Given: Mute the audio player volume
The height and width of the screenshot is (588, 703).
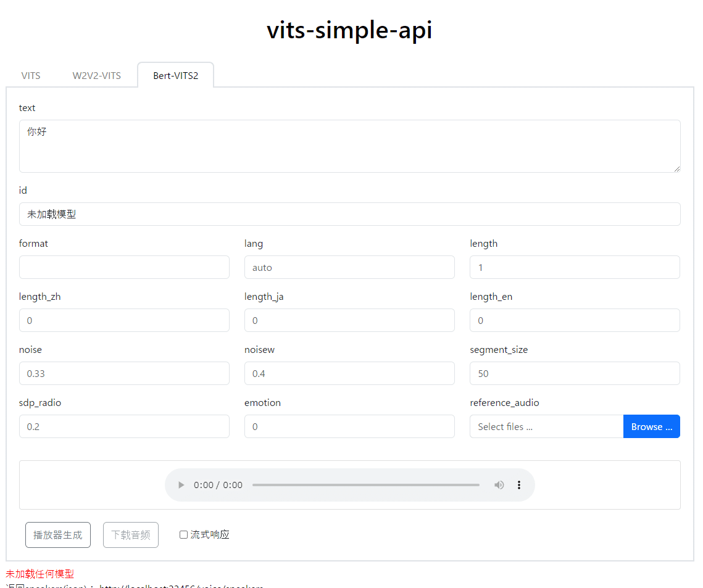Looking at the screenshot, I should point(499,485).
